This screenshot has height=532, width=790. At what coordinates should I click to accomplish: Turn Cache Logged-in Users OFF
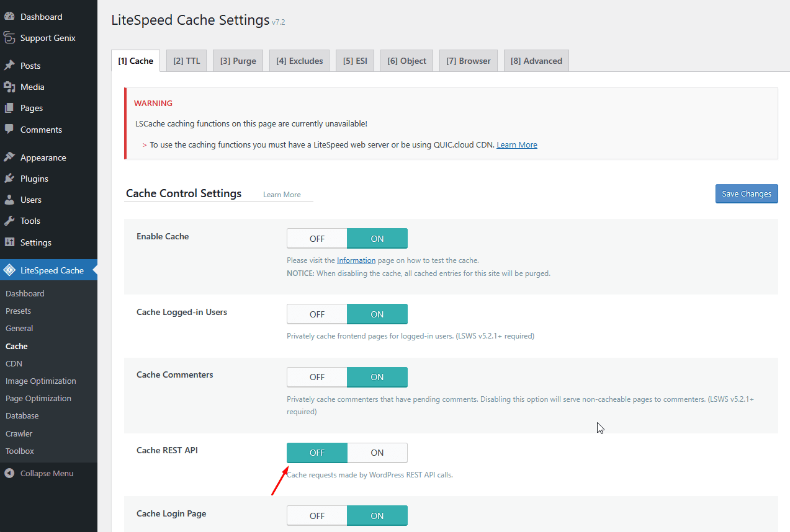click(317, 314)
